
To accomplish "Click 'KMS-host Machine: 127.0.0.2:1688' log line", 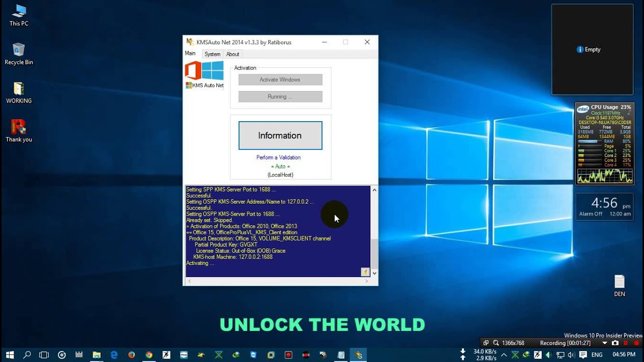I will click(x=233, y=257).
